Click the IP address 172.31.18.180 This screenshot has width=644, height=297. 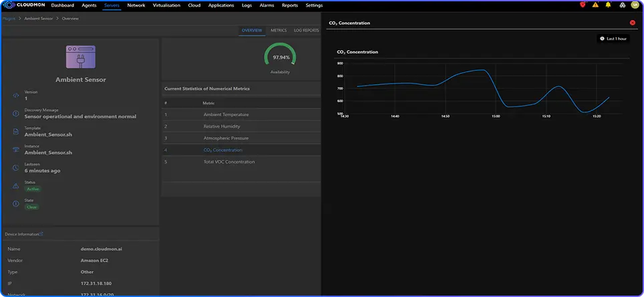click(x=96, y=284)
